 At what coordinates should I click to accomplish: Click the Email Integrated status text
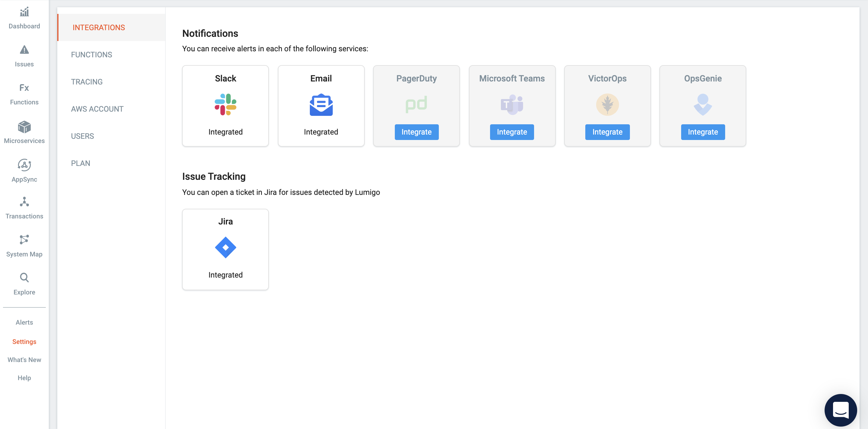(x=321, y=132)
